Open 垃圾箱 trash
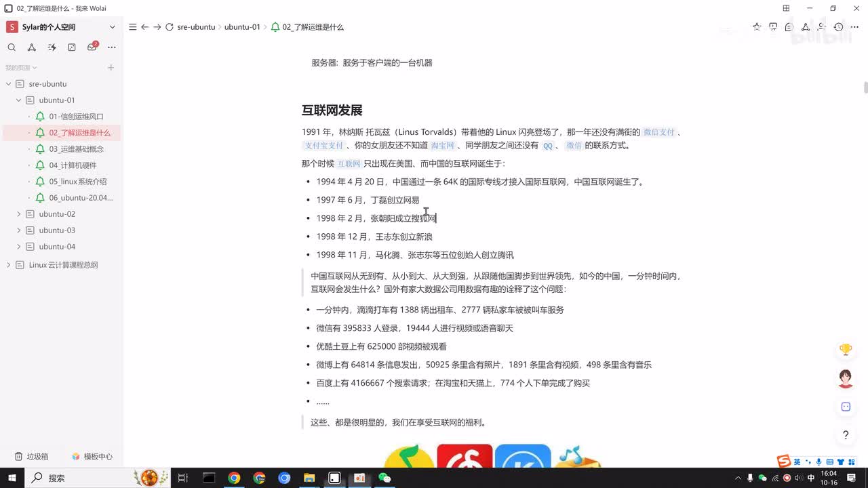868x488 pixels. click(32, 457)
